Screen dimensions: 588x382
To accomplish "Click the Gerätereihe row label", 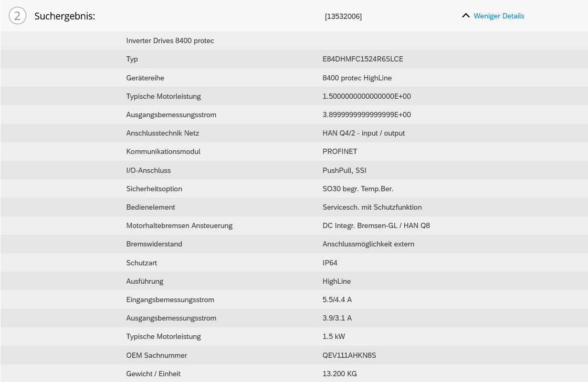I will point(145,78).
